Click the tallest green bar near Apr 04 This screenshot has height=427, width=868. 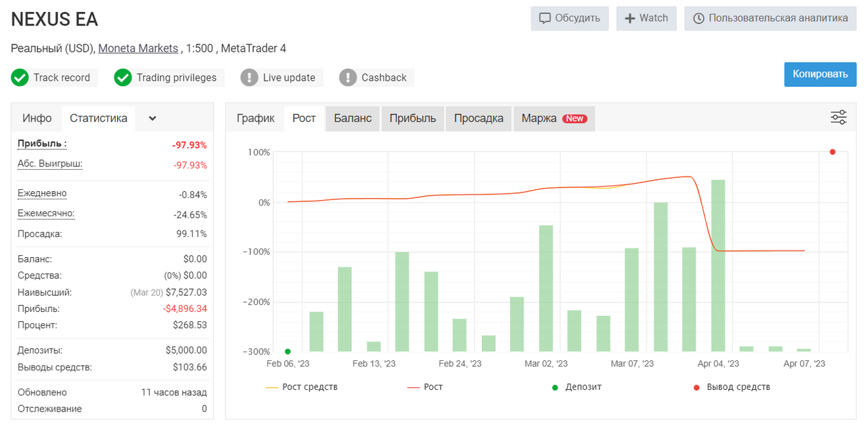click(718, 265)
